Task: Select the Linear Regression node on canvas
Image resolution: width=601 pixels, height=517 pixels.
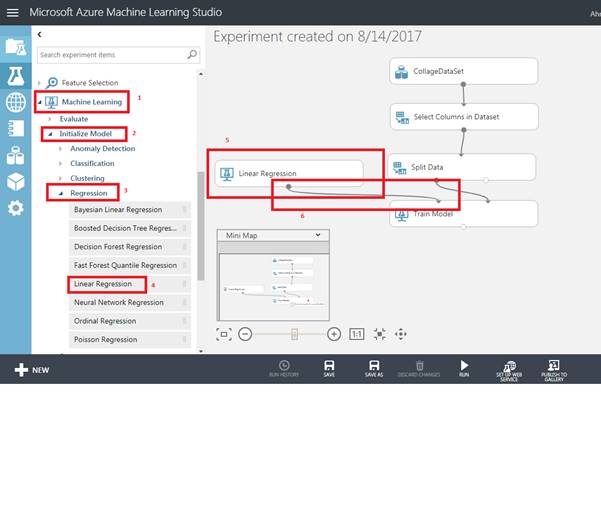Action: tap(289, 174)
